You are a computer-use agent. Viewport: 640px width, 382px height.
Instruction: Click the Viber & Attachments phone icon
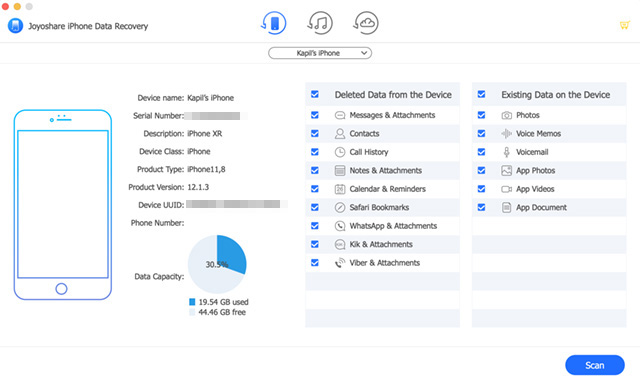[340, 263]
